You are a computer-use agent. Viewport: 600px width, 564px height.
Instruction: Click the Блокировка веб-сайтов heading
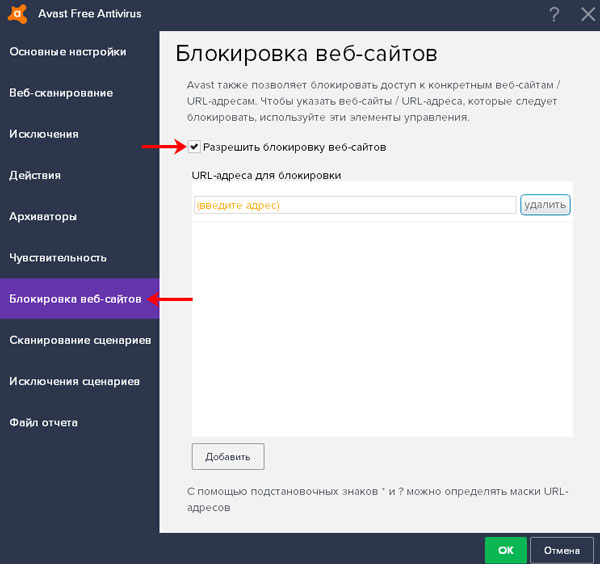[x=306, y=54]
